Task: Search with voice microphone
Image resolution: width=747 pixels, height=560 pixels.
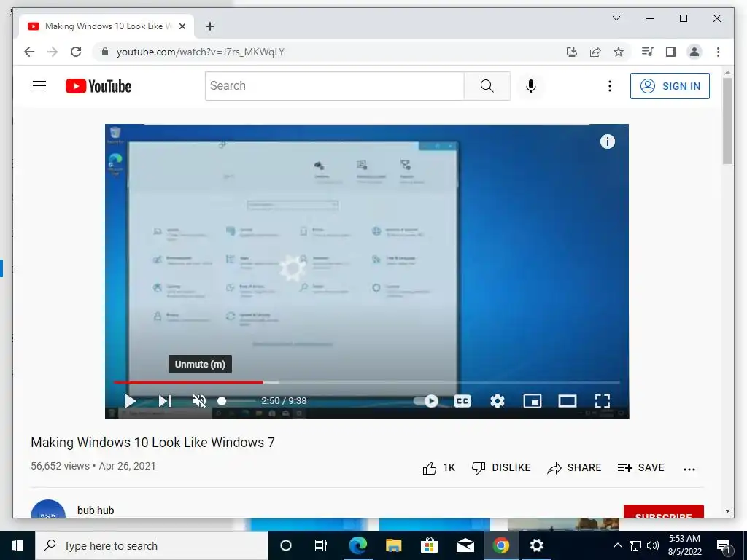Action: tap(531, 86)
